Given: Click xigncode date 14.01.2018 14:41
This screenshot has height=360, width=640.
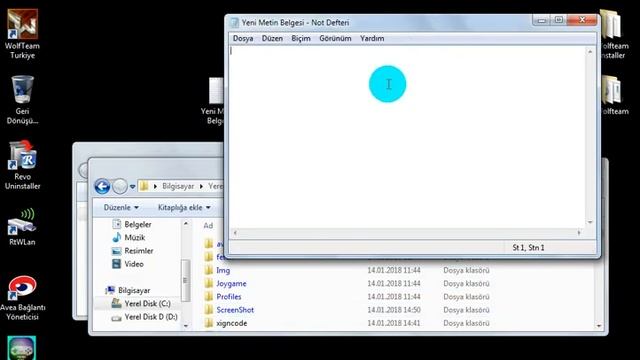Looking at the screenshot, I should [x=394, y=323].
